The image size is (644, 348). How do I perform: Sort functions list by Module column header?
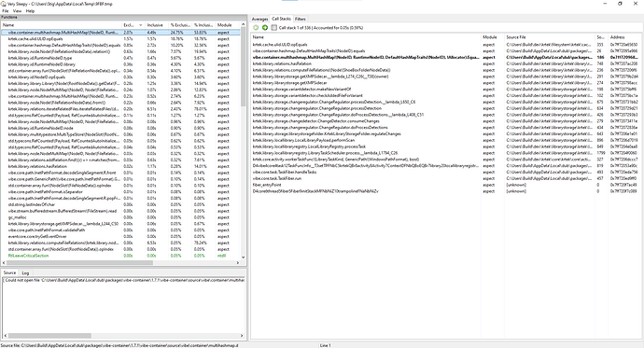[x=228, y=25]
